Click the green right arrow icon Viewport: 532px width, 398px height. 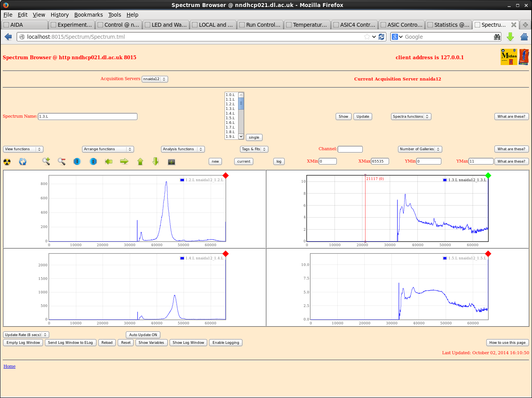[x=124, y=161]
